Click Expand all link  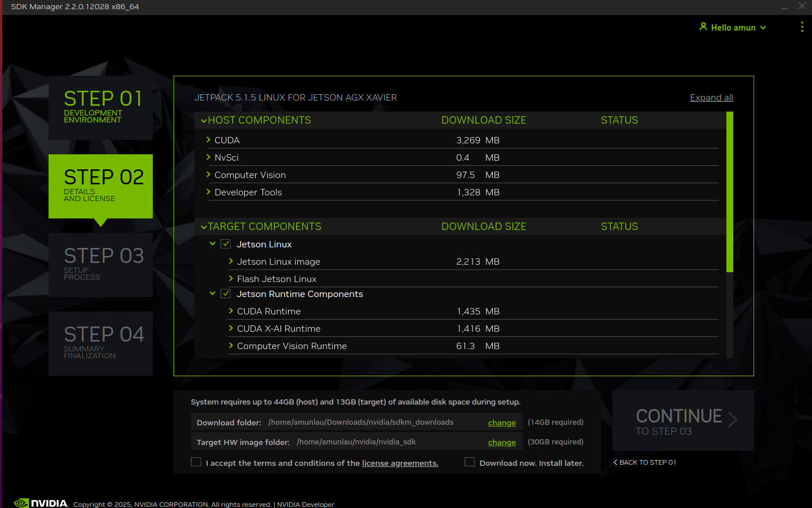pos(711,98)
